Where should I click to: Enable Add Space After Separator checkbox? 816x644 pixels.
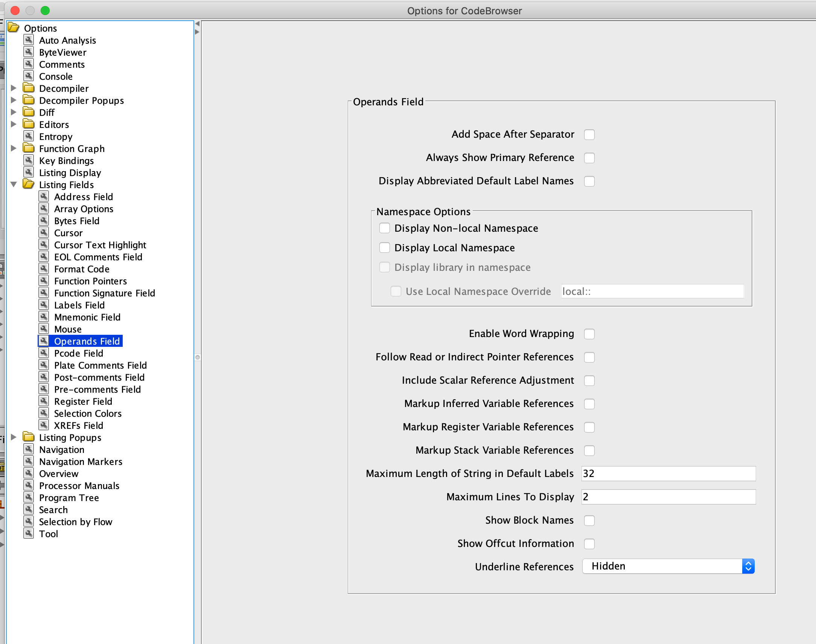pyautogui.click(x=589, y=135)
